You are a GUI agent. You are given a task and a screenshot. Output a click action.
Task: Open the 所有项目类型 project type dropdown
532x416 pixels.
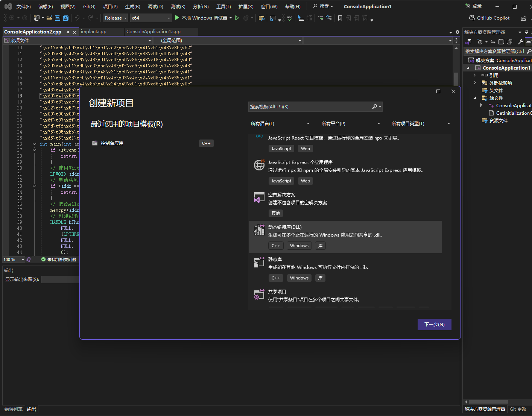click(421, 123)
